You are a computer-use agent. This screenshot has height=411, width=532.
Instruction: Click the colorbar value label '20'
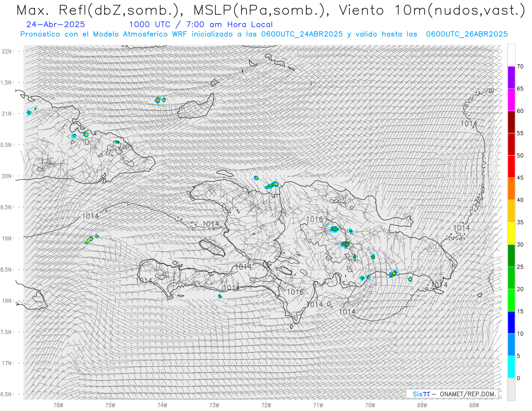click(x=520, y=289)
